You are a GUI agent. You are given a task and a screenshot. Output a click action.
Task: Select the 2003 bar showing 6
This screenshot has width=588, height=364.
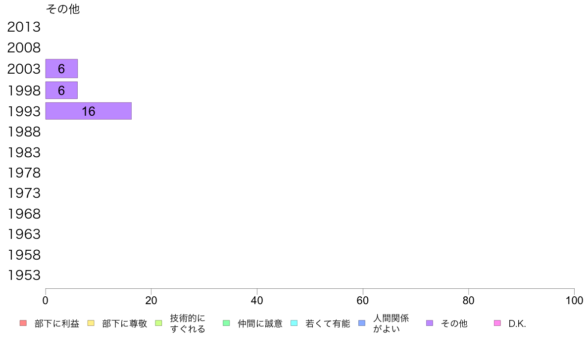click(x=61, y=69)
